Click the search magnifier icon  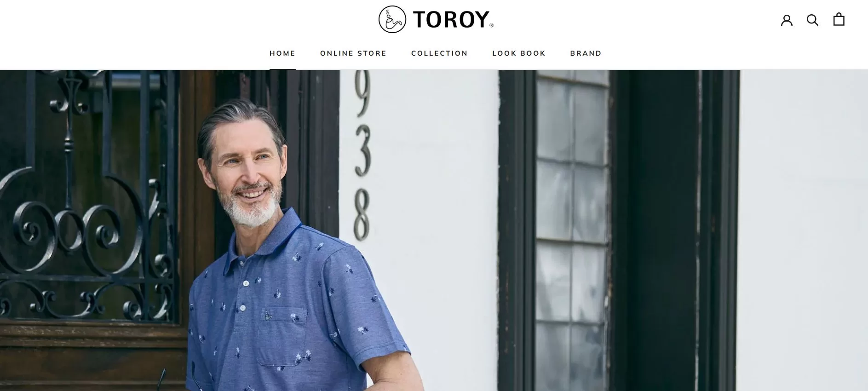click(813, 20)
